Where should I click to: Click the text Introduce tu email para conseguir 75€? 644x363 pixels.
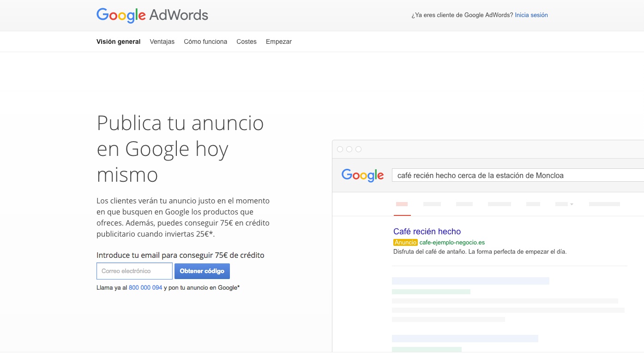point(181,255)
